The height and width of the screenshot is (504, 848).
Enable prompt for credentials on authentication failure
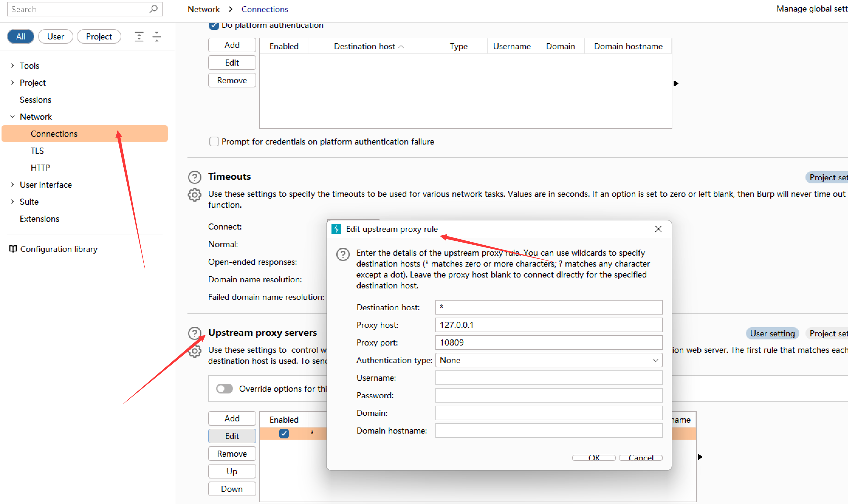click(214, 141)
